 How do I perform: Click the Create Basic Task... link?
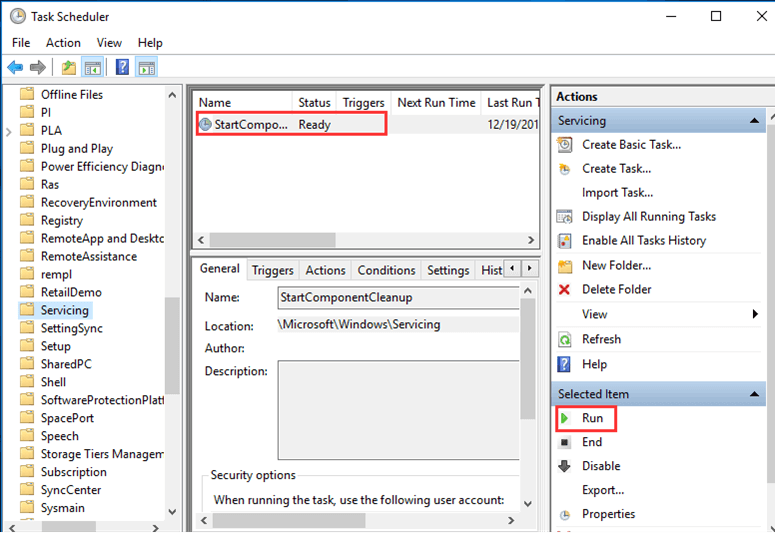click(x=632, y=145)
